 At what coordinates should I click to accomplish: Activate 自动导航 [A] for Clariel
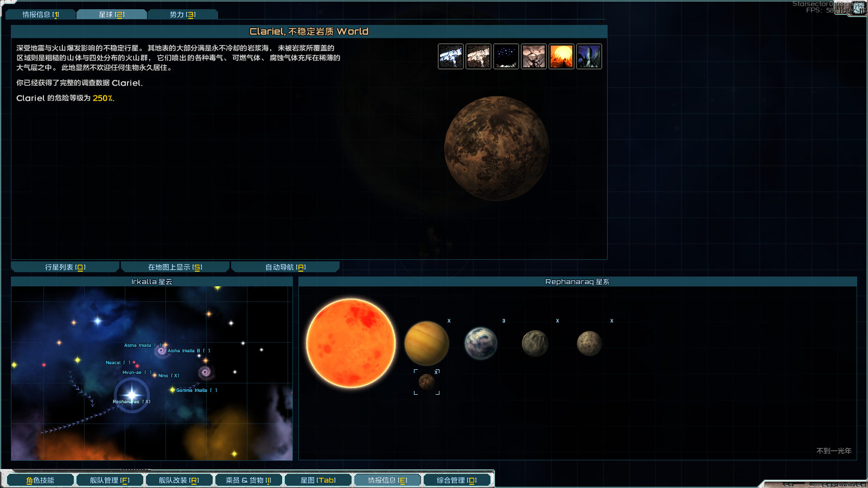(284, 266)
